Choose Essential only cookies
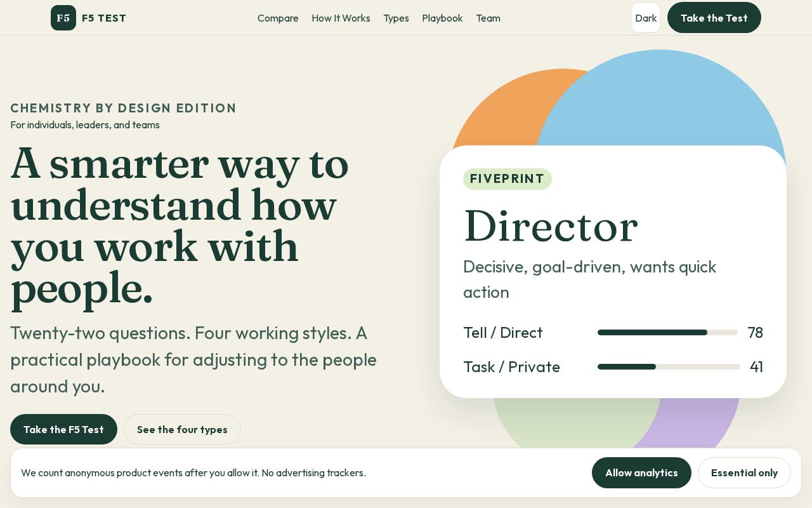The width and height of the screenshot is (812, 508). point(744,472)
